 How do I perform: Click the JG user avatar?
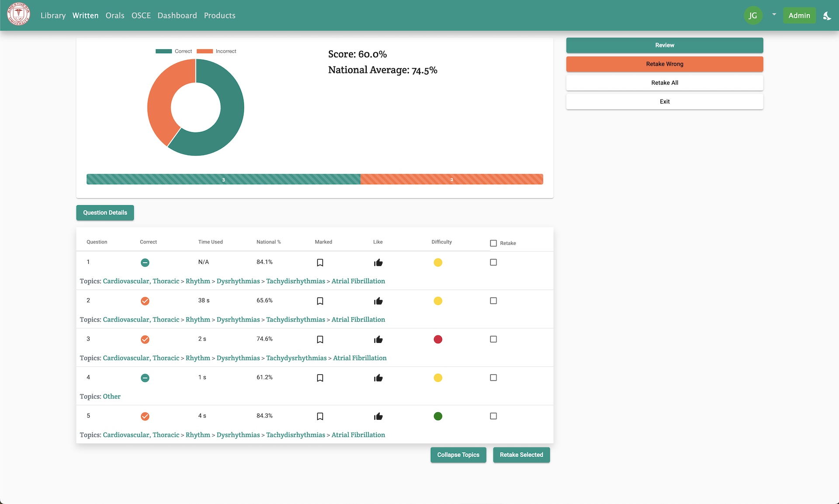pyautogui.click(x=752, y=16)
